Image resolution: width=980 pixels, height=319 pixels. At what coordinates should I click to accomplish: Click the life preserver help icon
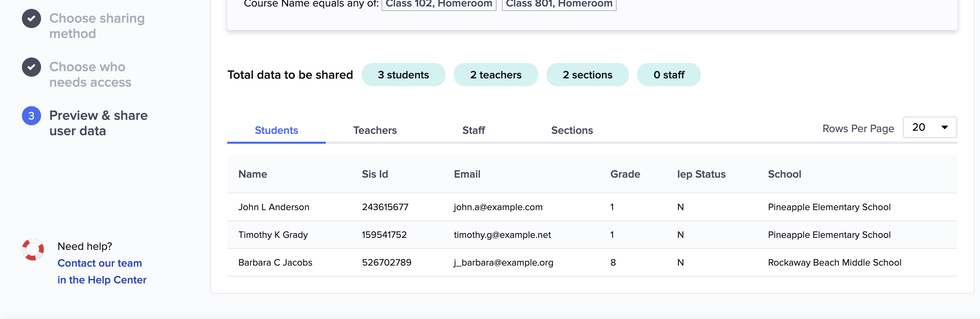33,249
